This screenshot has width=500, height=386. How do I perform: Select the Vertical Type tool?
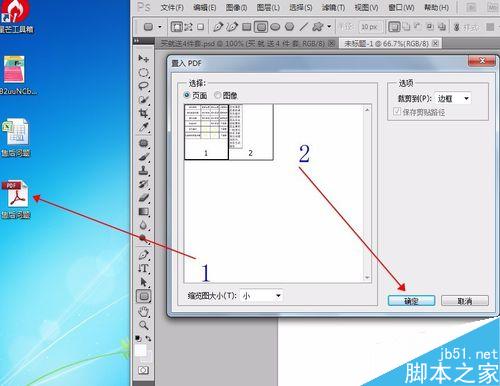(143, 269)
